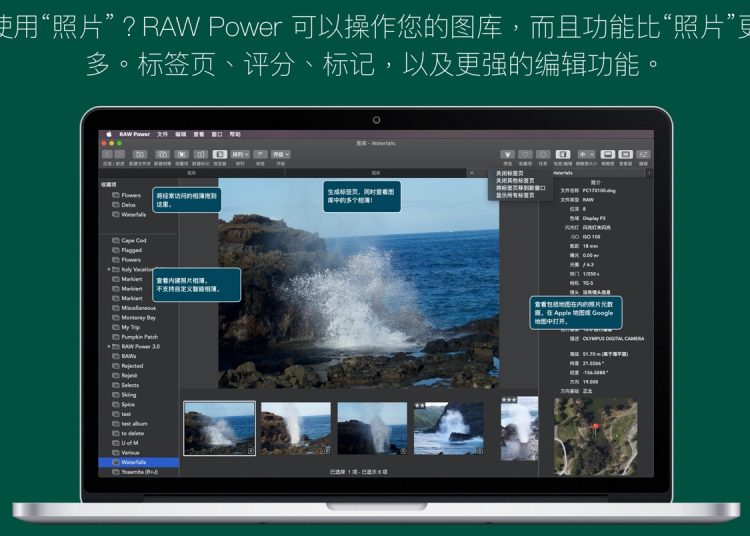The width and height of the screenshot is (750, 536).
Task: Choose 关闭标签页 from the context menu
Action: [x=510, y=173]
